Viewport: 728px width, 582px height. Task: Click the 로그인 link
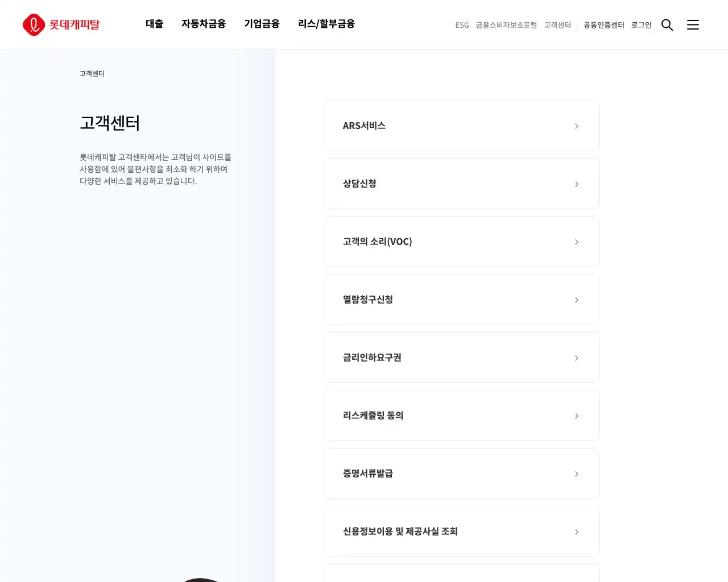click(x=642, y=25)
